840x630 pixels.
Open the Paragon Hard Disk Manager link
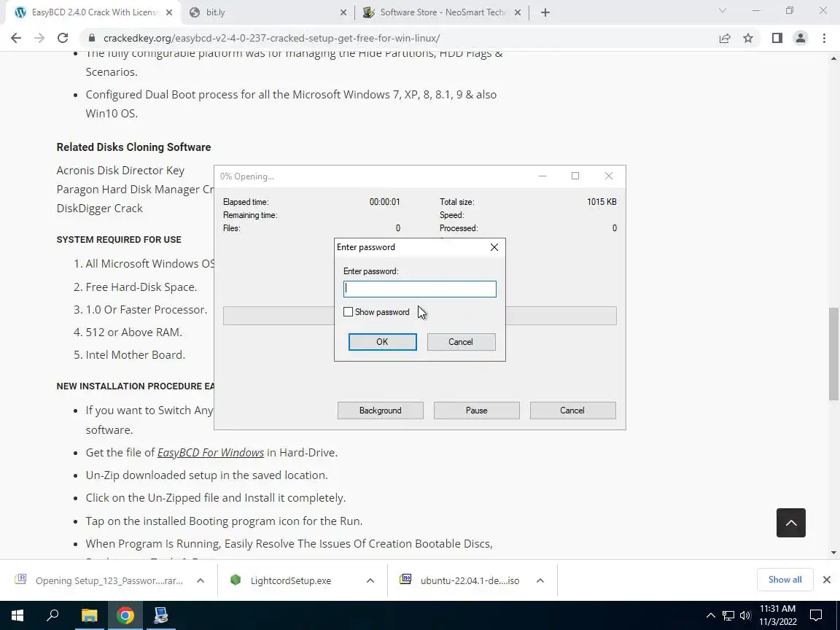pos(135,190)
